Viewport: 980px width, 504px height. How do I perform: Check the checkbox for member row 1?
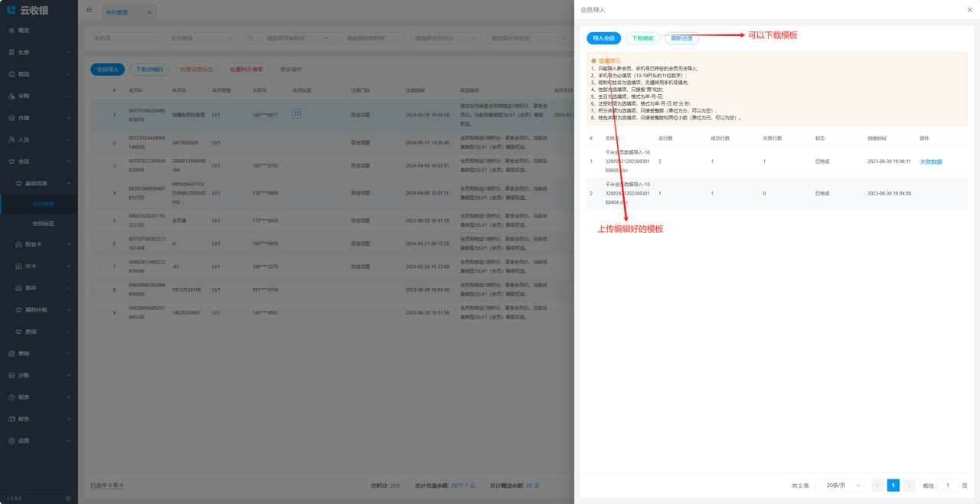96,116
